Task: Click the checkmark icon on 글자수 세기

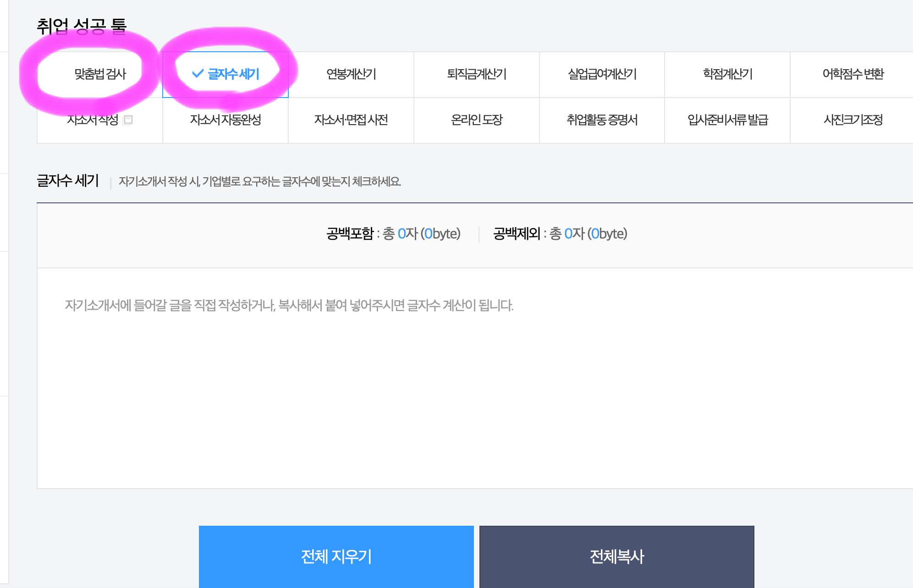Action: (x=197, y=72)
